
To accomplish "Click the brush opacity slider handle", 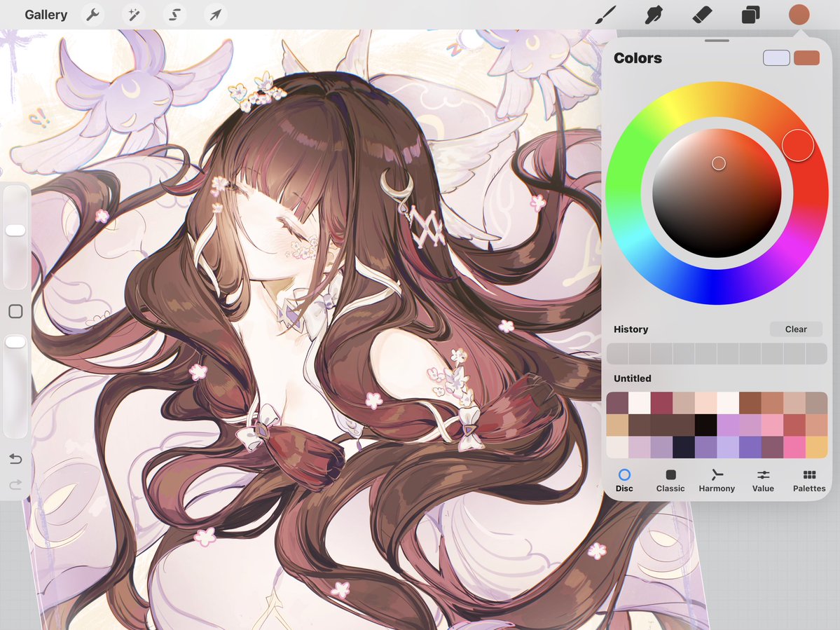I will [15, 342].
